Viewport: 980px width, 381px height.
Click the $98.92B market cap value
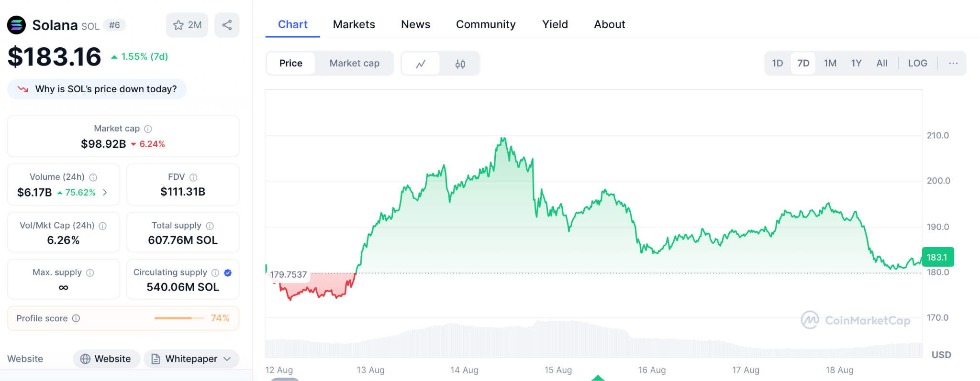point(103,144)
